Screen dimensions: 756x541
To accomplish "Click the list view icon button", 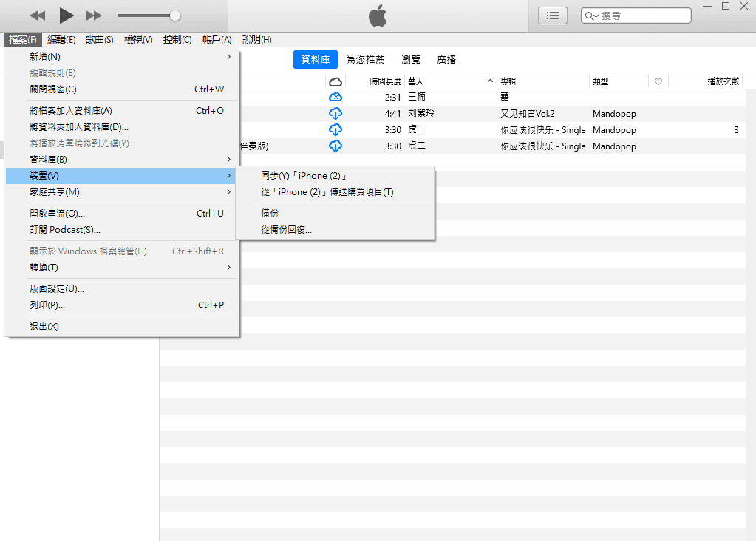I will point(553,16).
